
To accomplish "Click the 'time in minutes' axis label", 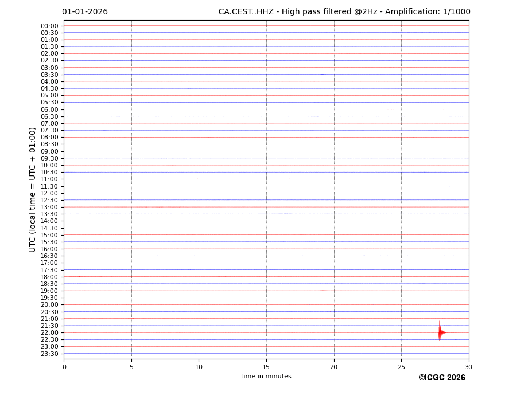I will pos(266,376).
